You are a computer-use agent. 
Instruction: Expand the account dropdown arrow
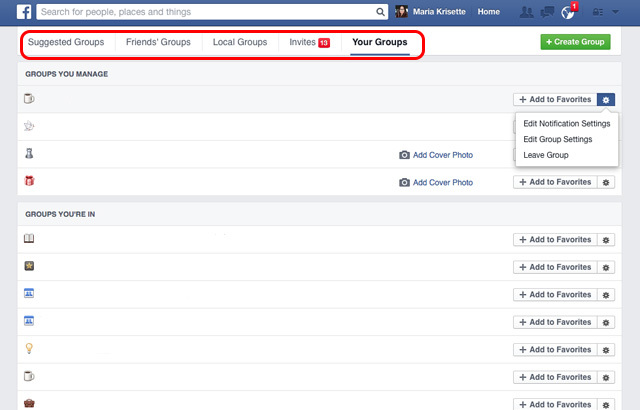click(x=615, y=12)
